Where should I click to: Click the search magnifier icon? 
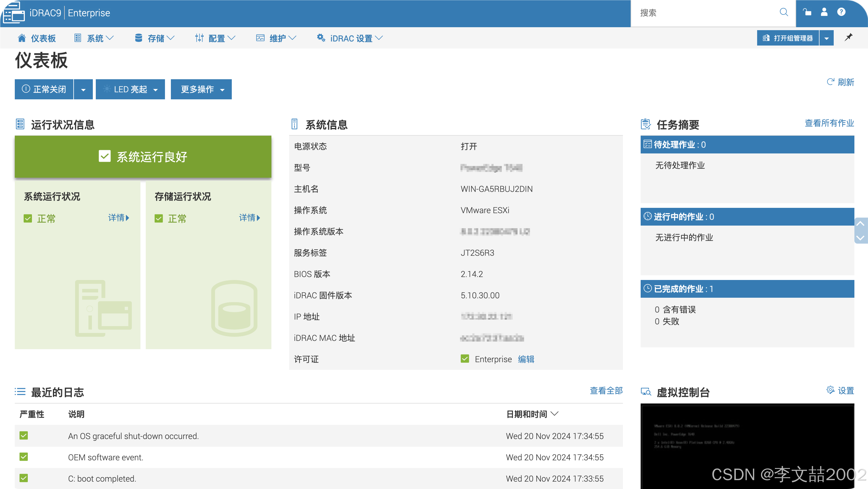784,12
